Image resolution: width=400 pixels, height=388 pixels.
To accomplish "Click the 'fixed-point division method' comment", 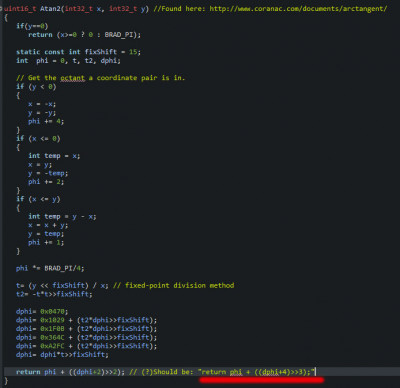I will (174, 286).
